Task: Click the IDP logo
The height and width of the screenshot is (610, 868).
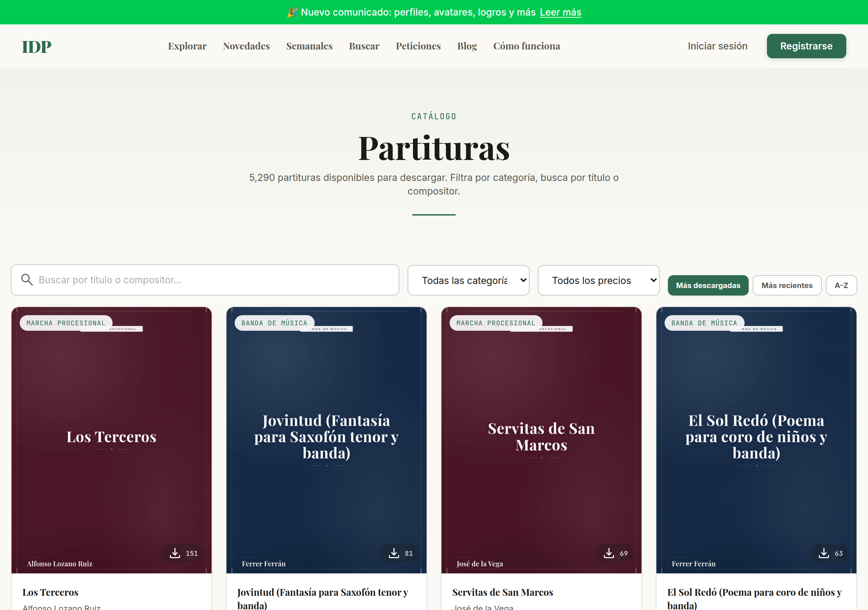Action: 37,46
